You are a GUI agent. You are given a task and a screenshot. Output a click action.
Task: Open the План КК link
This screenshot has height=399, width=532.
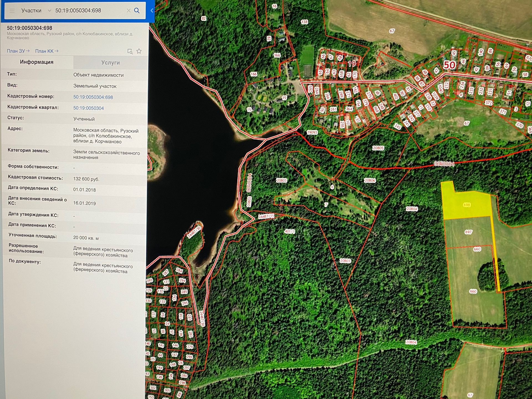pos(47,51)
